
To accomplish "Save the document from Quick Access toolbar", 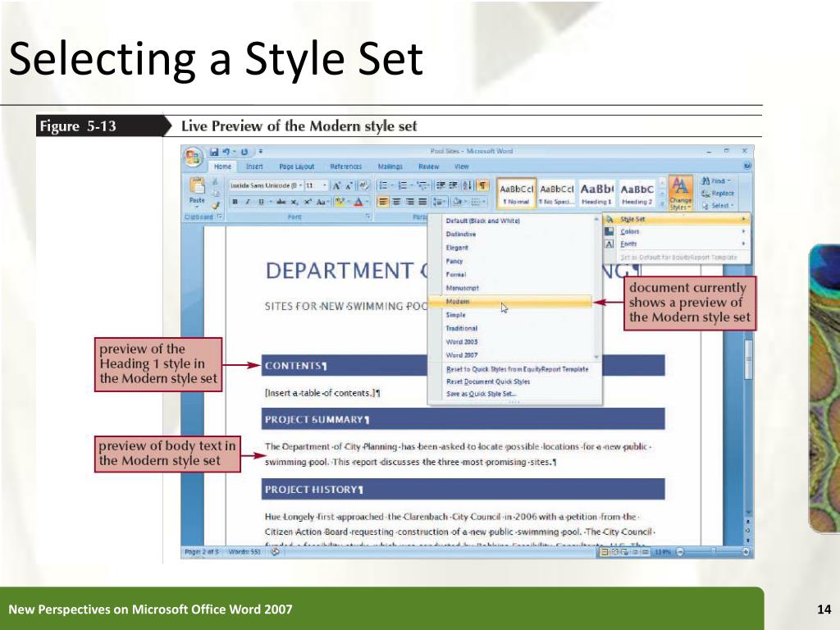I will point(214,152).
